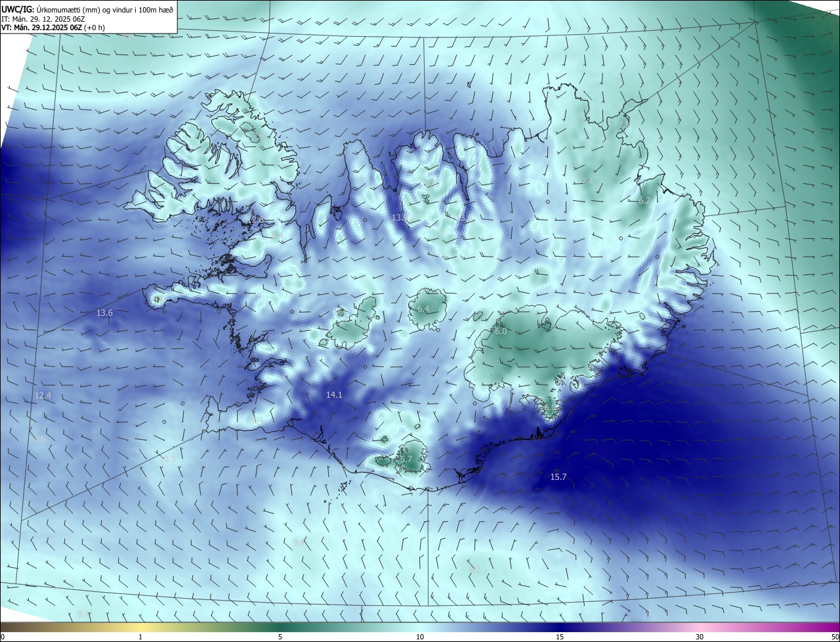The height and width of the screenshot is (642, 840).
Task: Click the 5.7 value label
Action: 405,460
